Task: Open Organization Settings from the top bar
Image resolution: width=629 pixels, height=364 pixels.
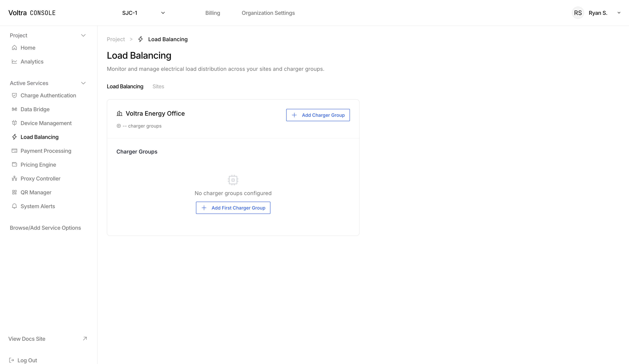Action: 268,13
